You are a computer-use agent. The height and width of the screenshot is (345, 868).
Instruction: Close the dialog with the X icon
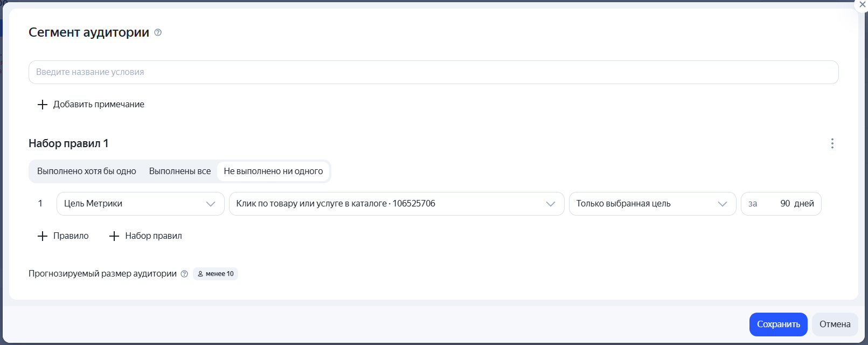[x=862, y=4]
